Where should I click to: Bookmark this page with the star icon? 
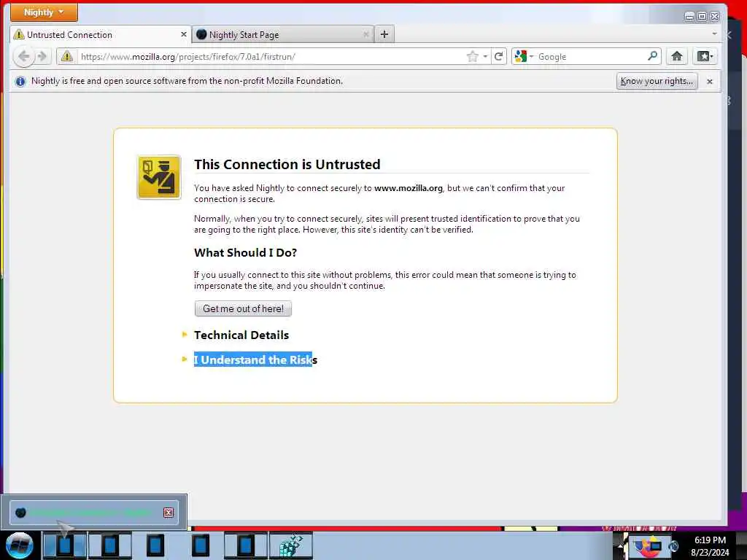(472, 56)
